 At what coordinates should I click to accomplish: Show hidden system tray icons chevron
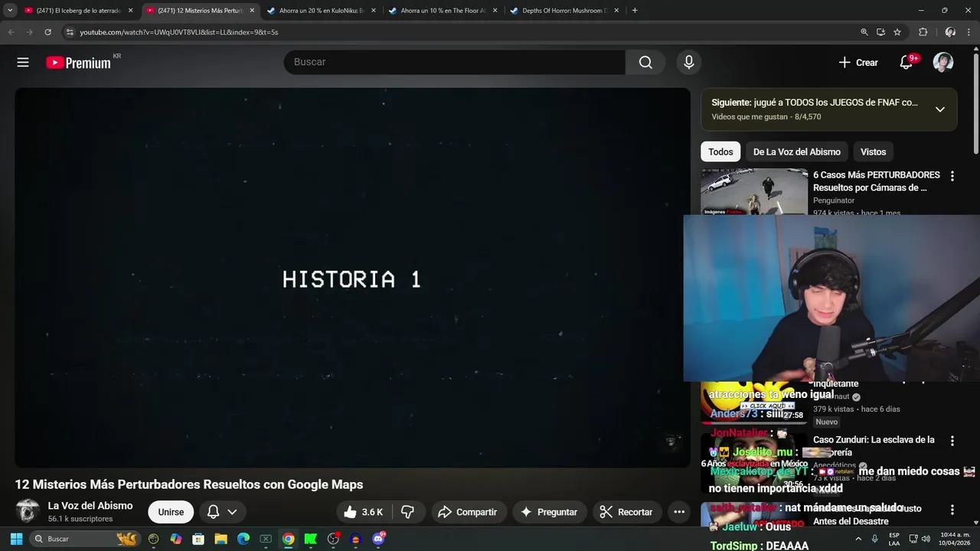point(858,539)
